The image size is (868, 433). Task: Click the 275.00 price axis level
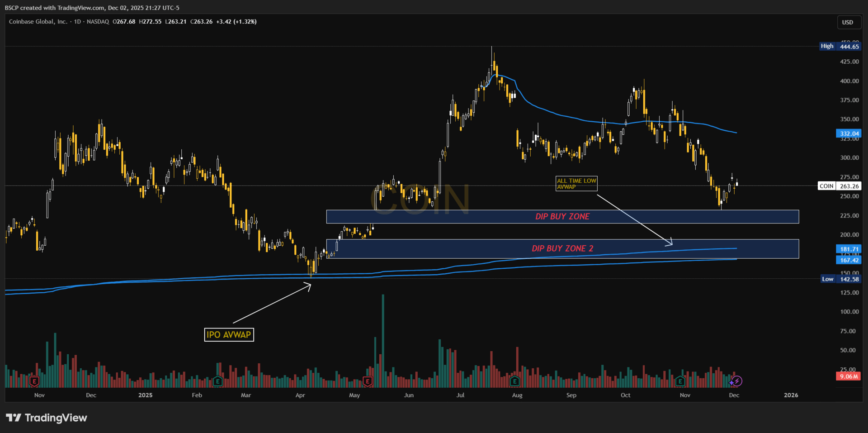tap(849, 177)
